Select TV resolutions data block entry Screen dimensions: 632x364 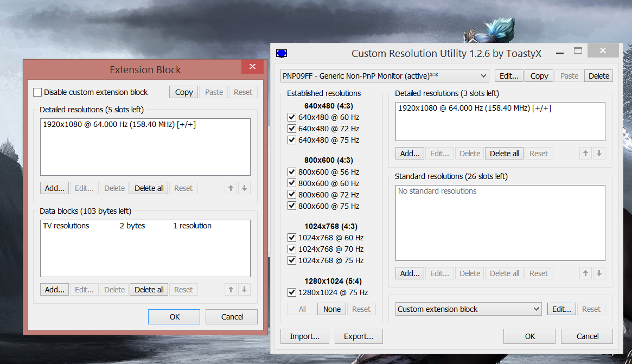click(x=66, y=226)
